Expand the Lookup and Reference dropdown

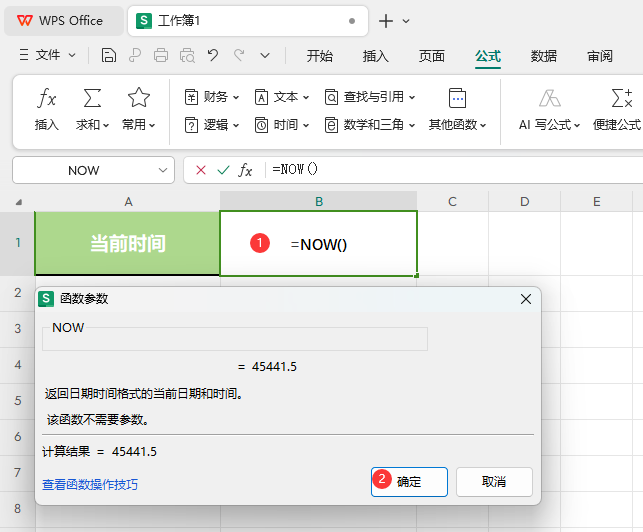point(370,97)
